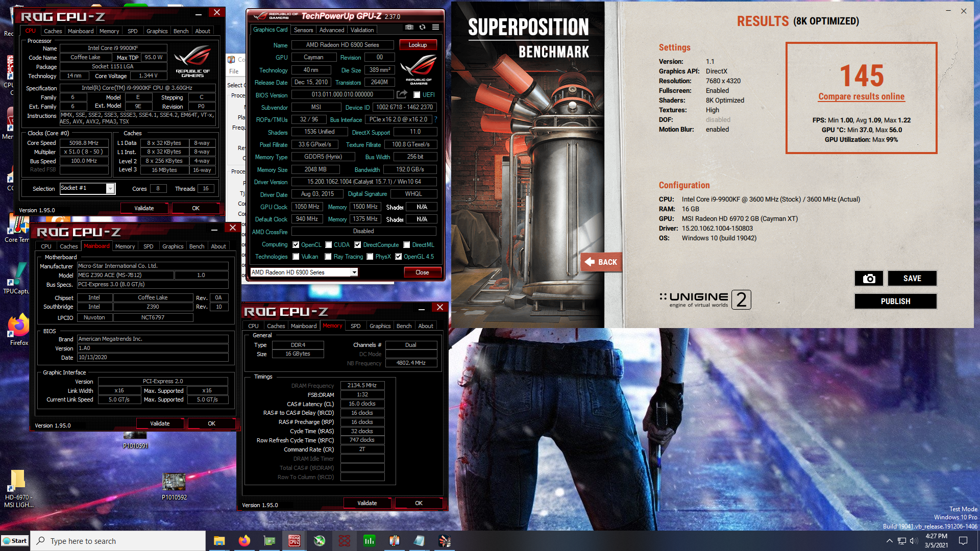
Task: Click the volume icon in system tray
Action: 914,541
